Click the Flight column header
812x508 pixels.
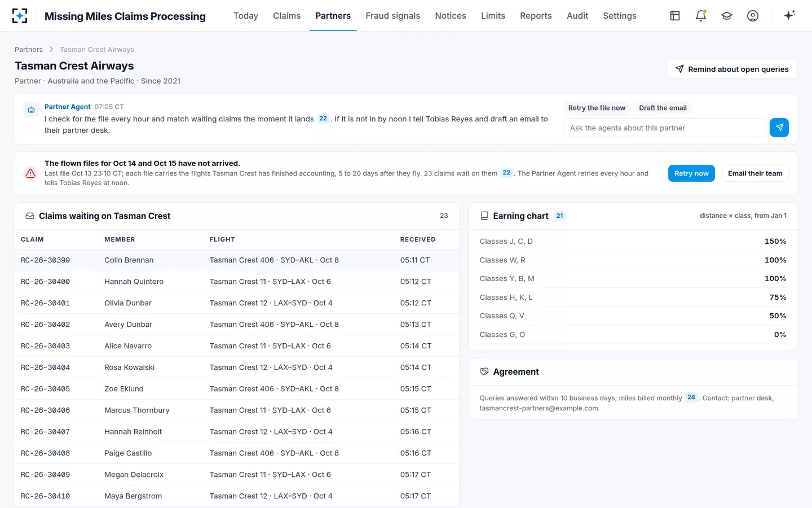222,239
